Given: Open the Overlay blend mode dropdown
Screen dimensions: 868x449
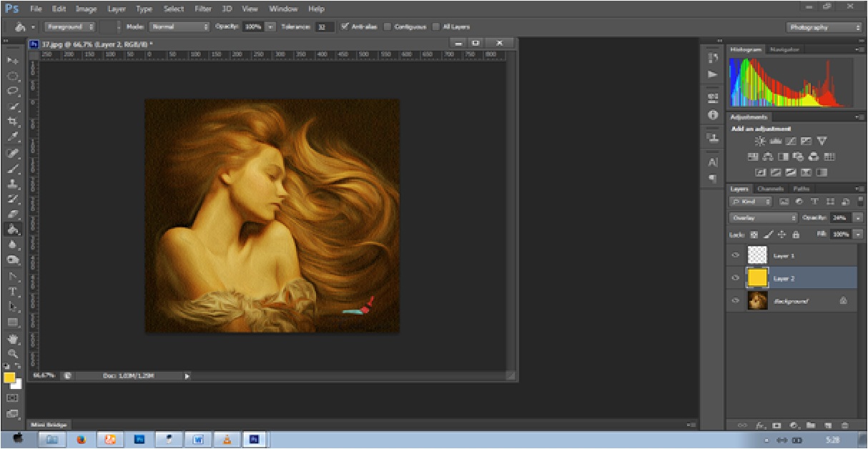Looking at the screenshot, I should pyautogui.click(x=763, y=217).
